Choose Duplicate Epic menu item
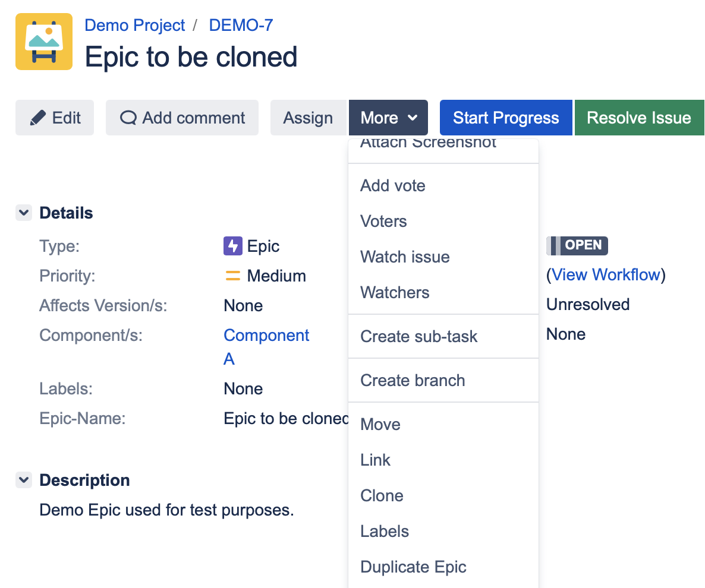The image size is (705, 588). point(413,567)
